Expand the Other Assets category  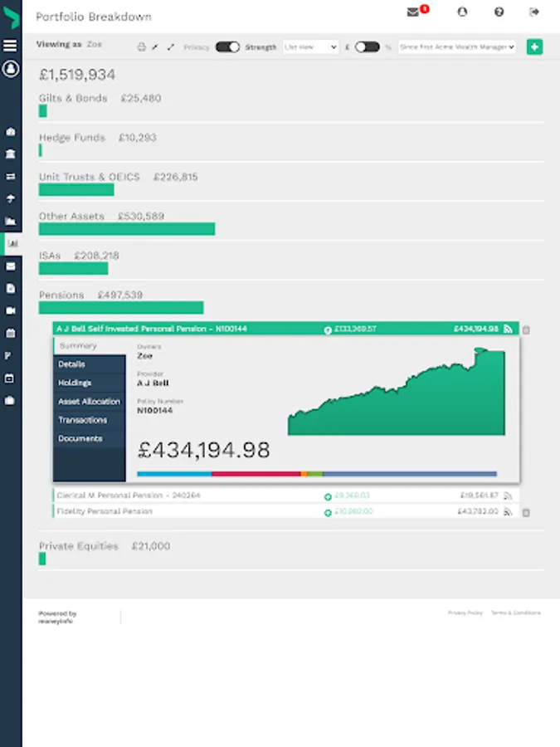coord(71,217)
